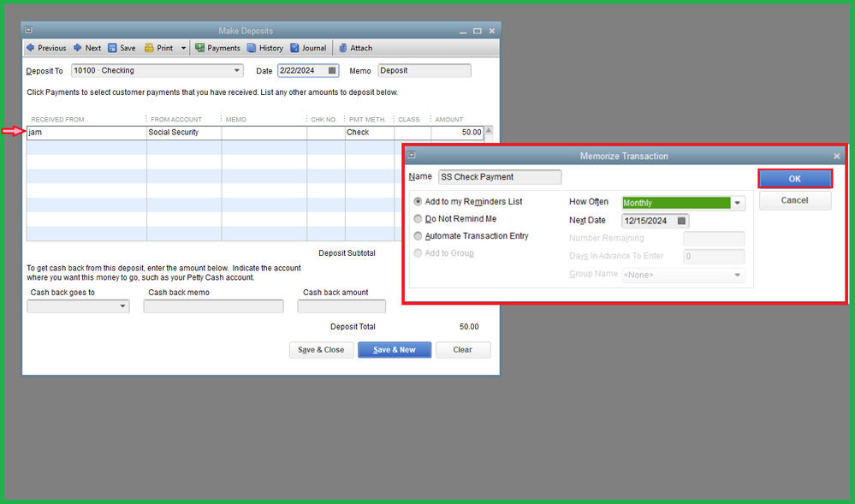855x504 pixels.
Task: Close the Memorize Transaction dialog
Action: click(x=837, y=156)
